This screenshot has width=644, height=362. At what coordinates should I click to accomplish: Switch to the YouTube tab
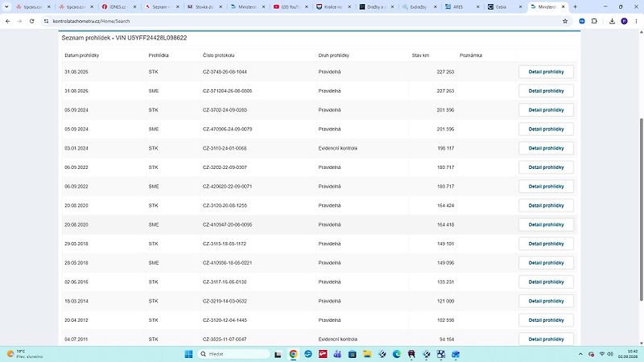tap(291, 7)
